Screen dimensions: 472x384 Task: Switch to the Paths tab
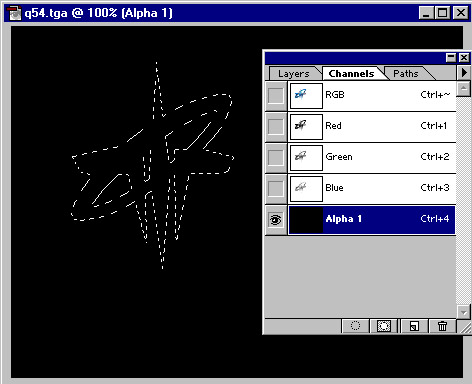point(406,74)
